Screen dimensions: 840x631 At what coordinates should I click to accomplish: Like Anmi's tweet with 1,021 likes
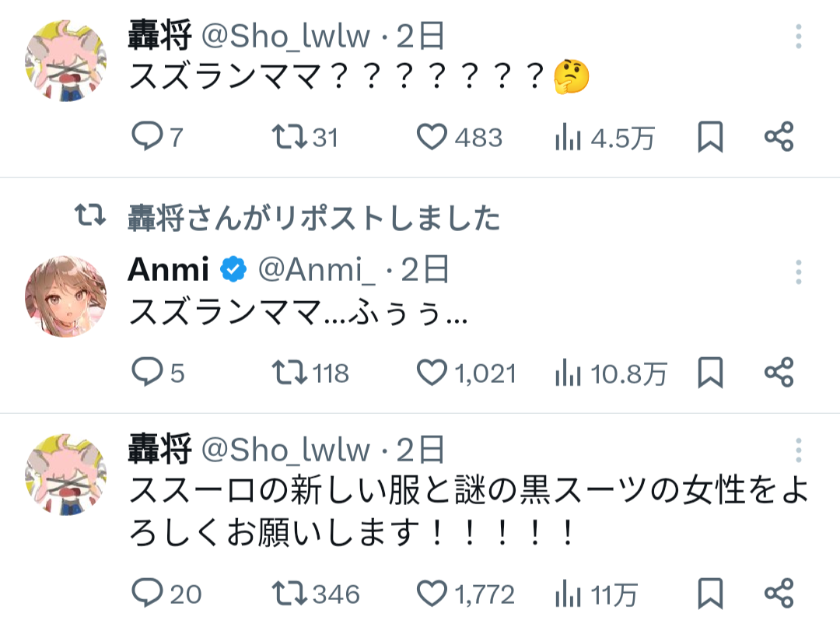(x=432, y=373)
